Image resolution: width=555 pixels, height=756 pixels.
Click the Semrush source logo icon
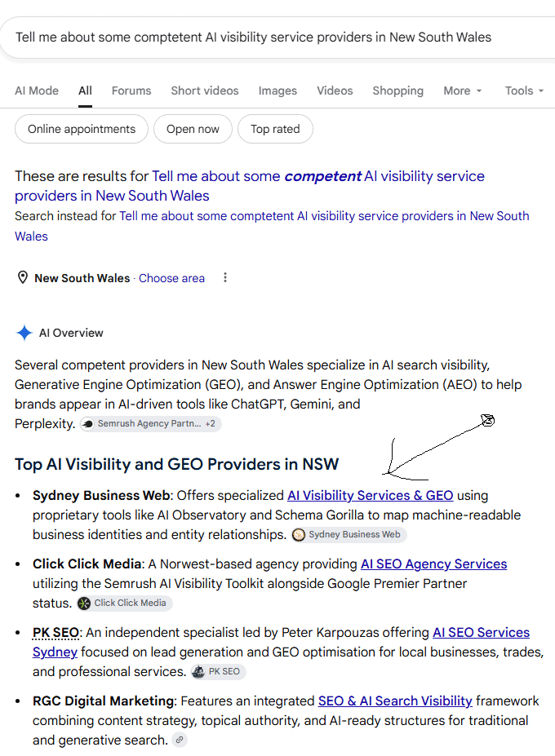[88, 424]
